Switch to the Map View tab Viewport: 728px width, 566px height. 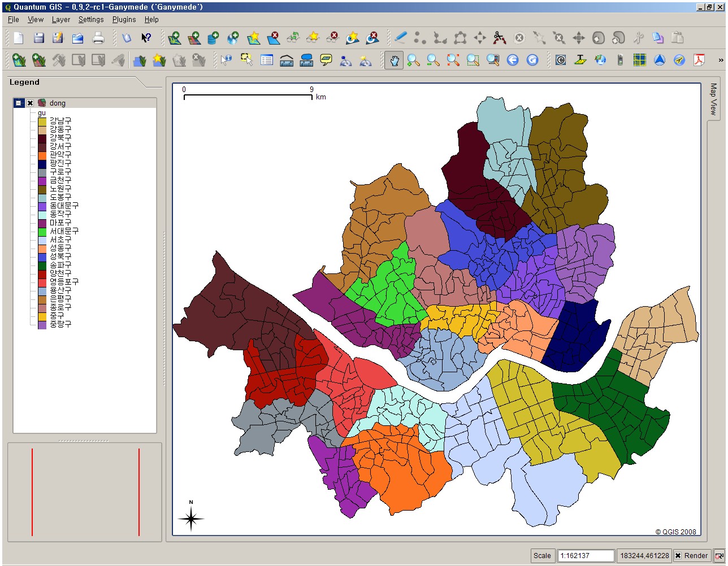tap(713, 99)
